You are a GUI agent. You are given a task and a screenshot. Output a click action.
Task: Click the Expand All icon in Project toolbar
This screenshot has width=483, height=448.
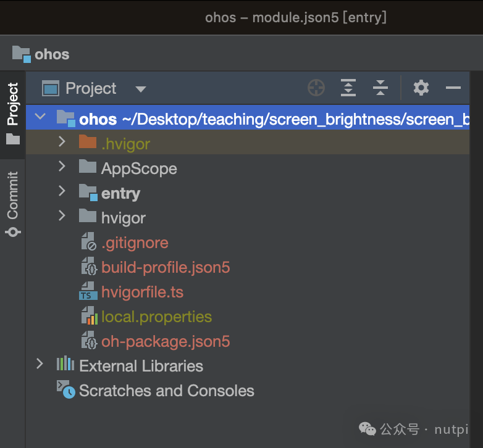pos(348,88)
